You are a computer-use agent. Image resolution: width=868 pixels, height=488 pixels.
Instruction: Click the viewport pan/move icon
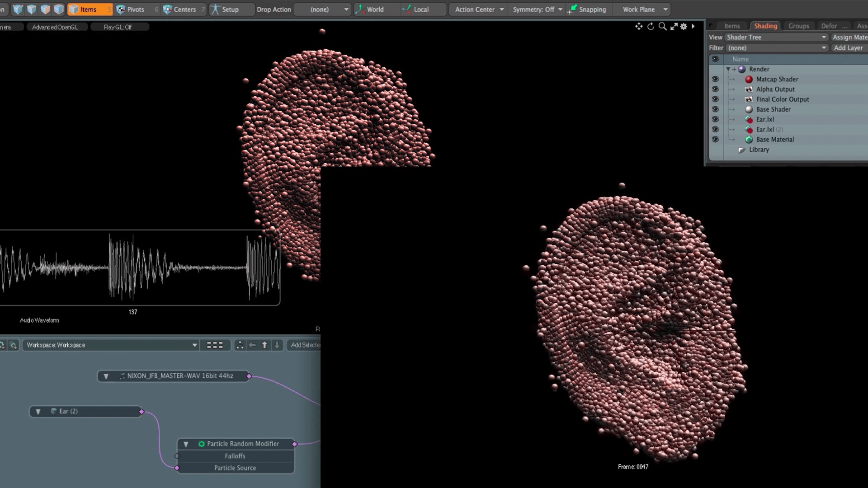coord(638,27)
